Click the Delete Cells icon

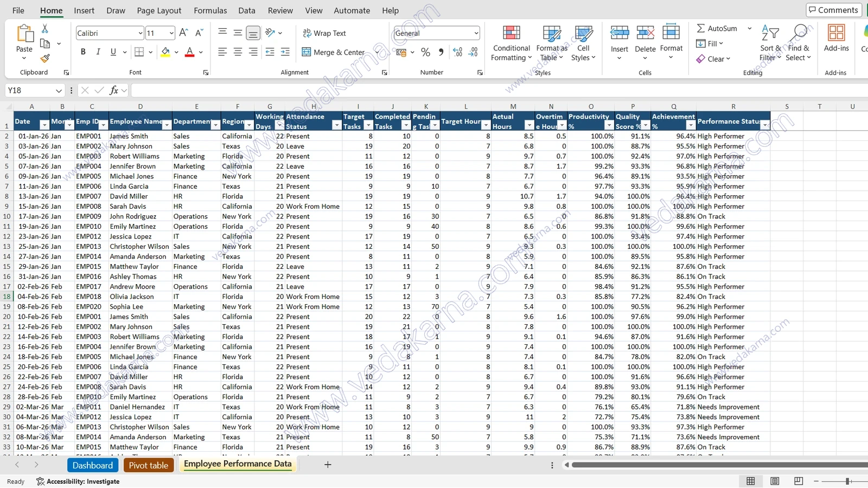click(645, 33)
